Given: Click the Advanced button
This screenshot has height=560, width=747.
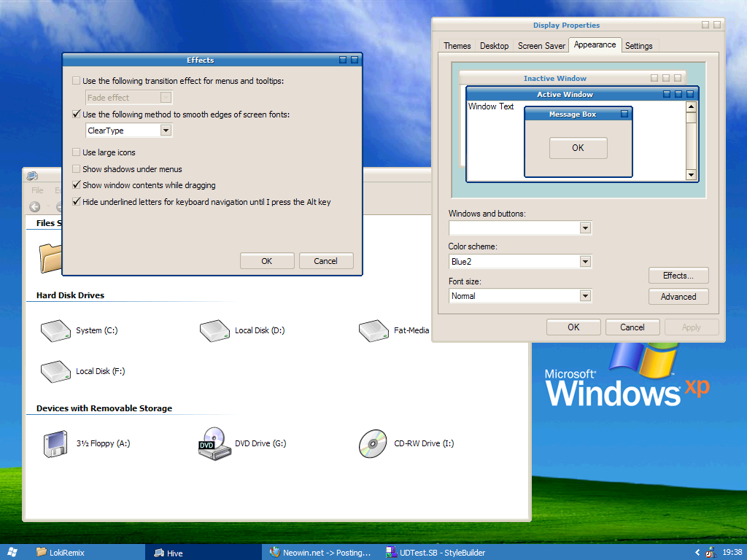Looking at the screenshot, I should click(x=678, y=297).
